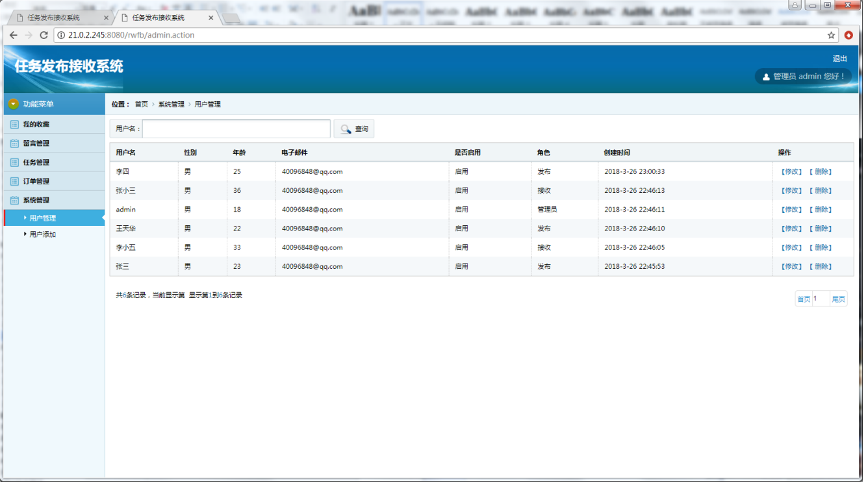This screenshot has width=868, height=483.
Task: Close the first 任务发布接收系统 tab
Action: (x=106, y=18)
